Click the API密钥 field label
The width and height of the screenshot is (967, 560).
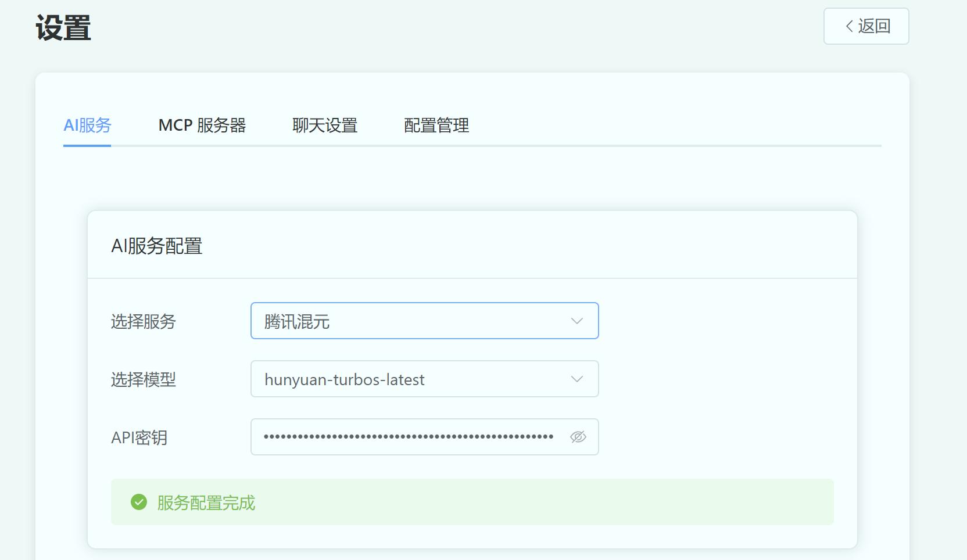(139, 438)
